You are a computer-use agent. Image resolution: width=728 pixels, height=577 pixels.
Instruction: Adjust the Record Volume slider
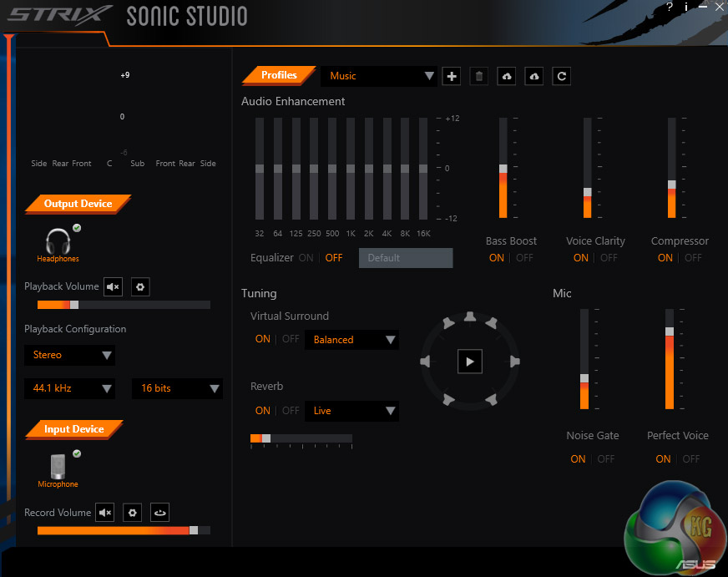(124, 530)
